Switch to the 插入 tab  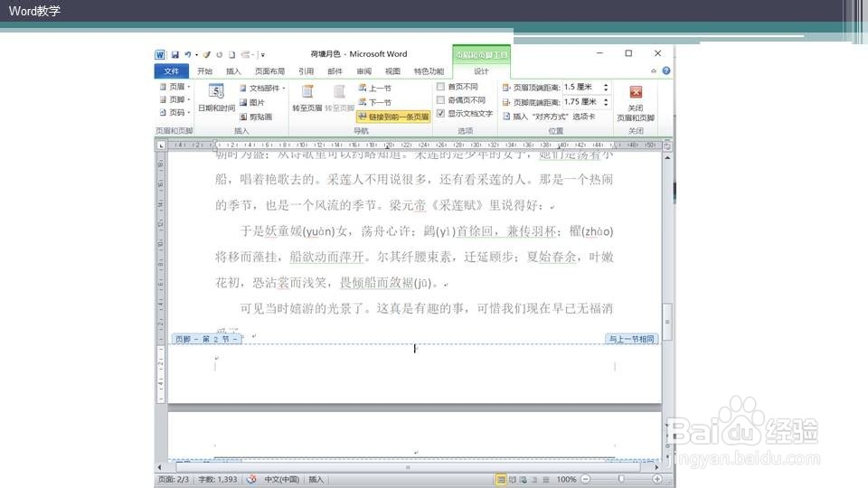point(233,71)
